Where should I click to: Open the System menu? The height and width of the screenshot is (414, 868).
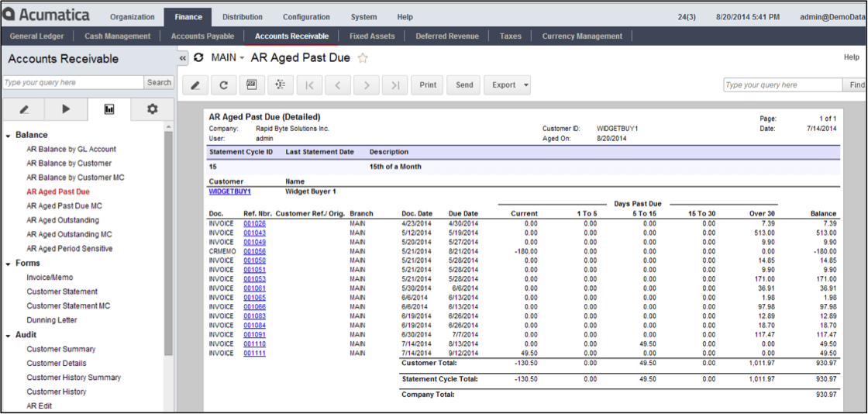pyautogui.click(x=363, y=17)
